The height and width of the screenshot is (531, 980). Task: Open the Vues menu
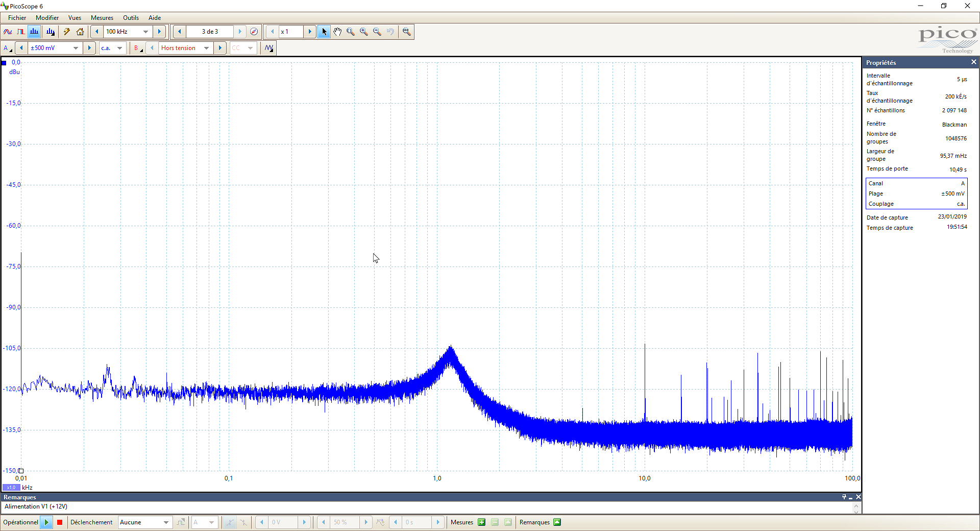pos(75,18)
